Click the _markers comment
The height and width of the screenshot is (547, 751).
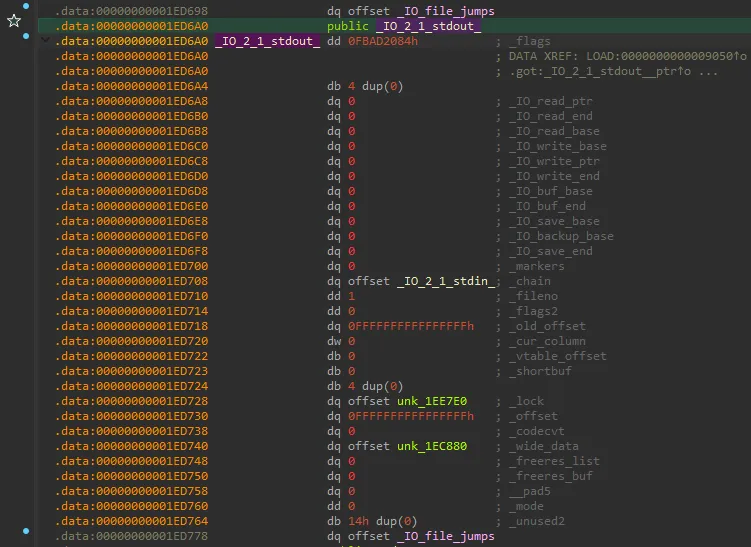(x=537, y=266)
